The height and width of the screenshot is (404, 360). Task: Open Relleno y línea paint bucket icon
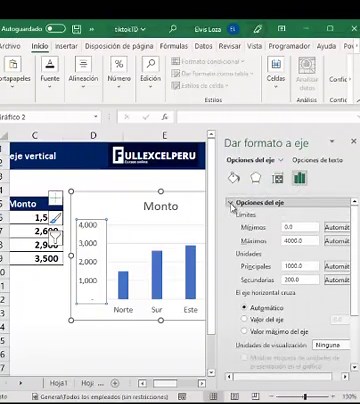[234, 178]
